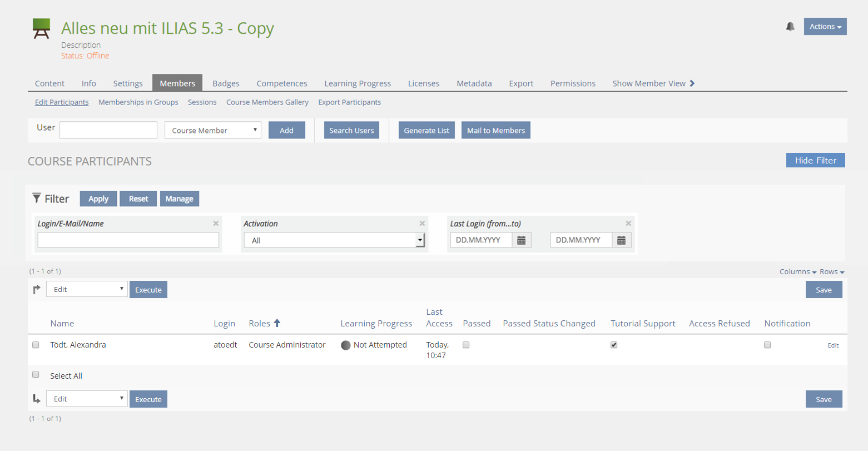Toggle the Passed checkbox for Alexandra Tödt
The height and width of the screenshot is (451, 868).
466,345
